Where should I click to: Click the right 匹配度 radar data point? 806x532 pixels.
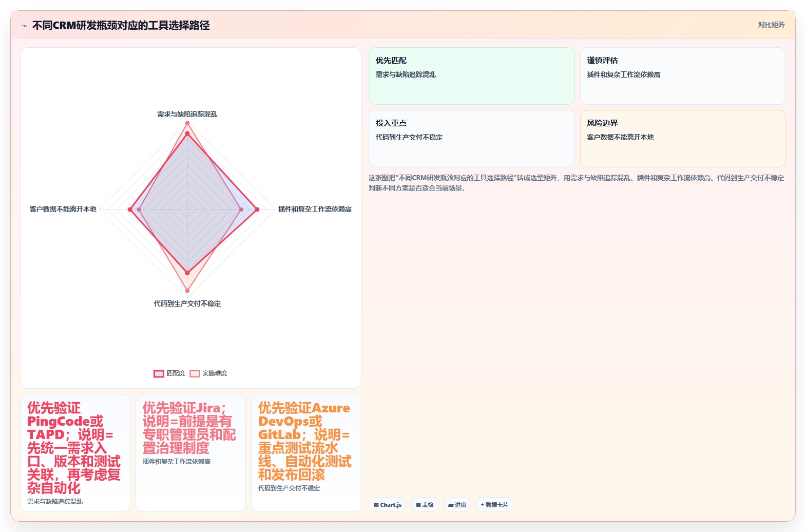257,210
